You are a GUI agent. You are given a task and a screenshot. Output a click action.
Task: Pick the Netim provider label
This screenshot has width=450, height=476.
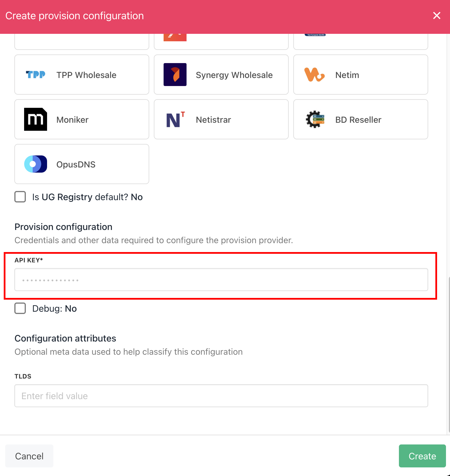[347, 75]
